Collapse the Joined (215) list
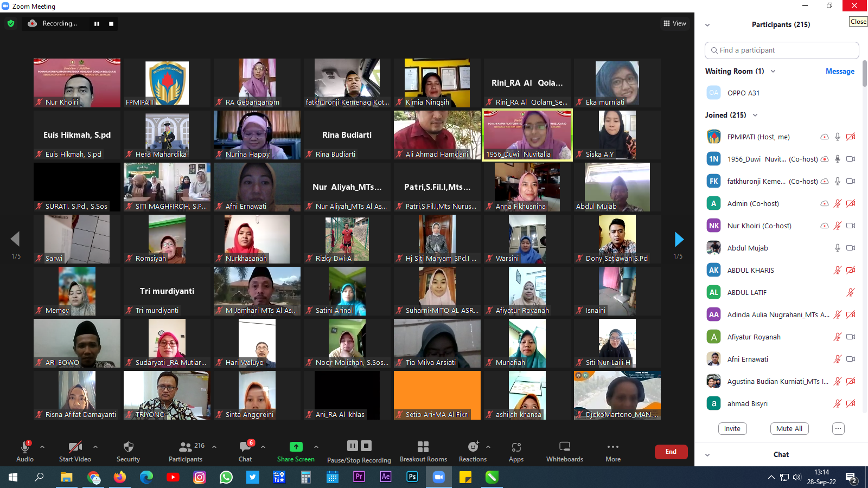The height and width of the screenshot is (488, 868). point(755,115)
